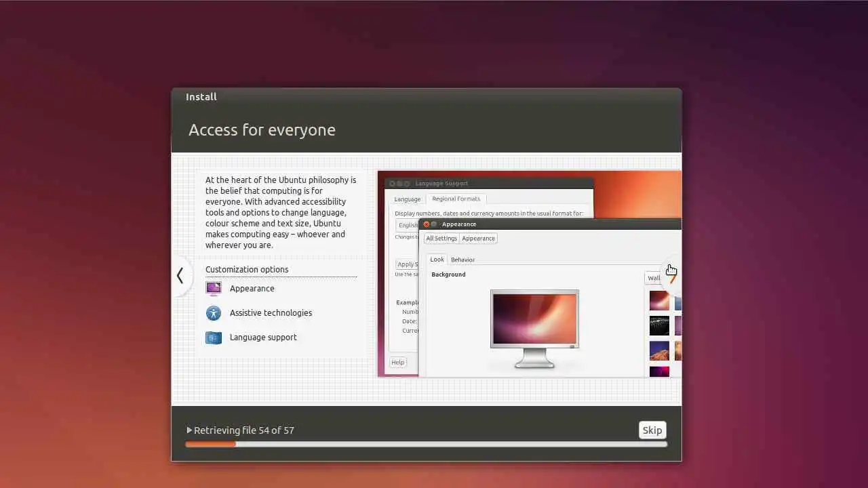Click the Assistive technologies text label

coord(271,313)
